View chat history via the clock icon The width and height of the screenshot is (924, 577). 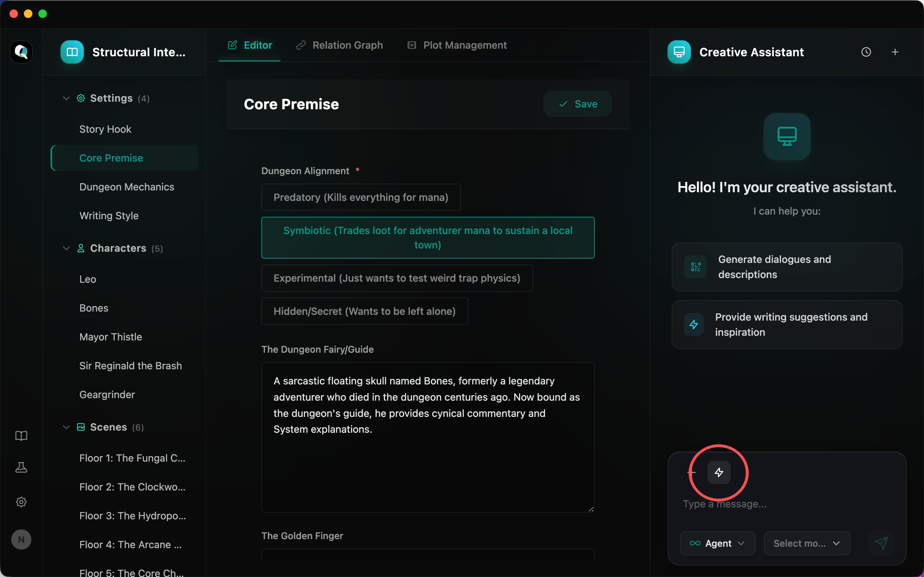[x=866, y=52]
